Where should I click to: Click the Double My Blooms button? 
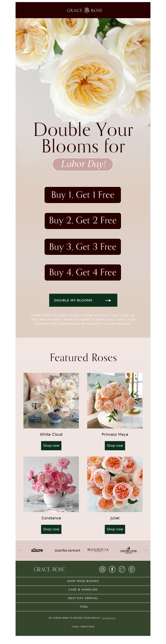pos(83,300)
